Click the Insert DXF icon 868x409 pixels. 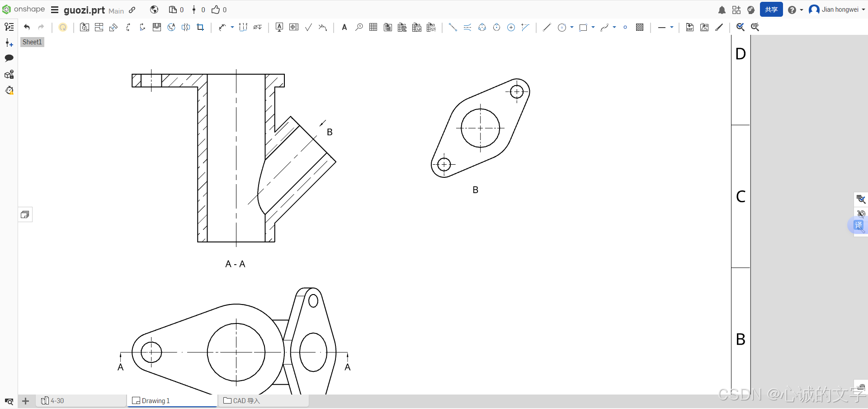coord(690,27)
